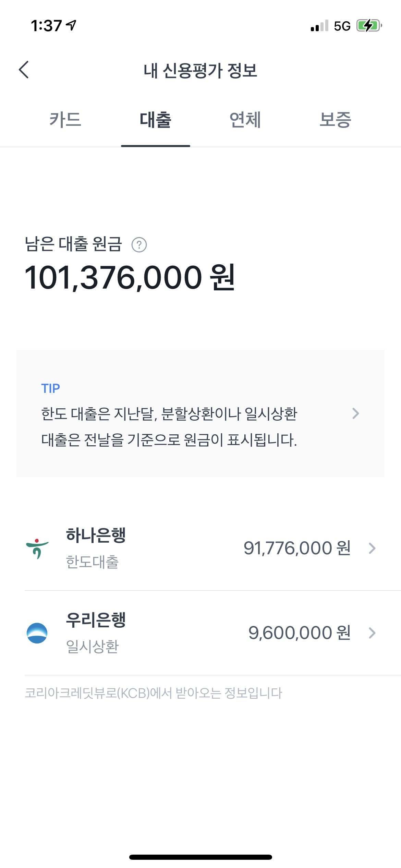Open Hana Bank loan details chevron
This screenshot has height=868, width=401.
(372, 548)
